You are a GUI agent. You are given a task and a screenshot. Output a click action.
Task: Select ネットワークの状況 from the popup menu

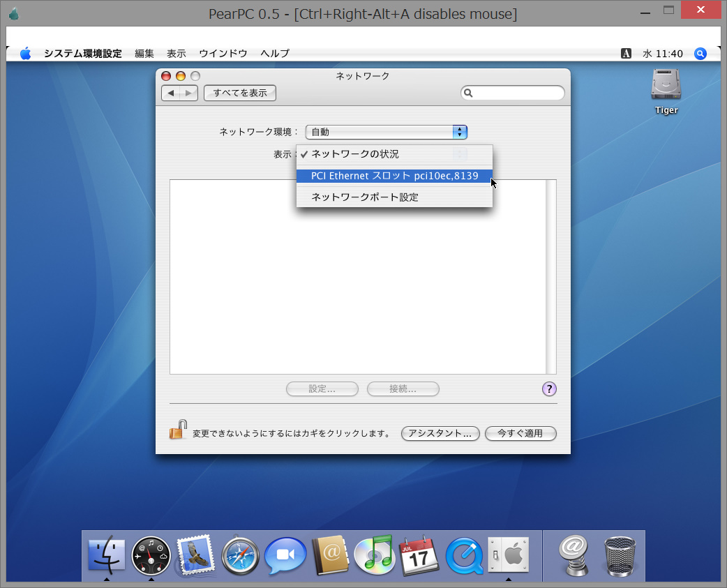pyautogui.click(x=395, y=154)
